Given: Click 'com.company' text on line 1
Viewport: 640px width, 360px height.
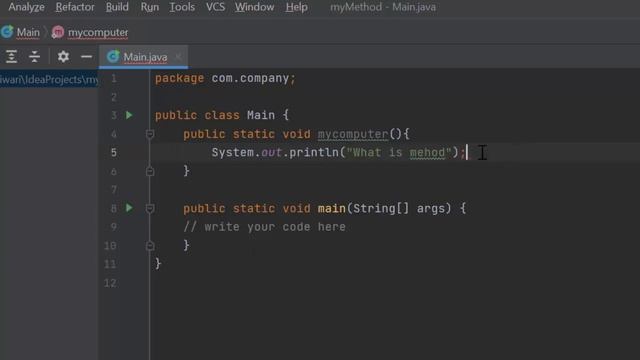Looking at the screenshot, I should tap(250, 78).
